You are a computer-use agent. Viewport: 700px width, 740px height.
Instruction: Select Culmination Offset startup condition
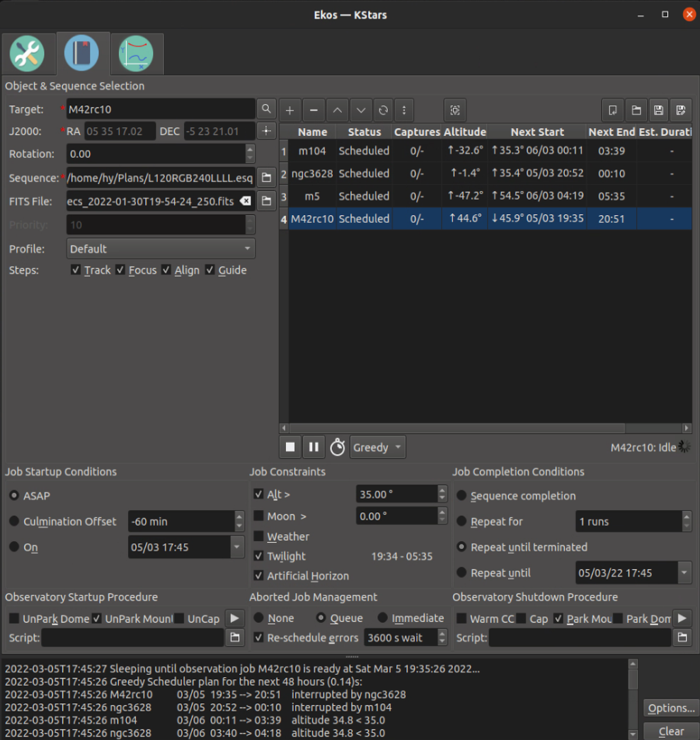pyautogui.click(x=14, y=521)
